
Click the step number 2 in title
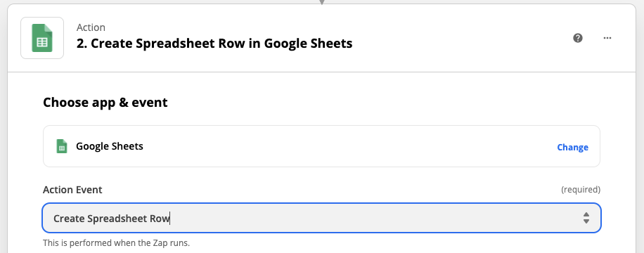coord(82,44)
